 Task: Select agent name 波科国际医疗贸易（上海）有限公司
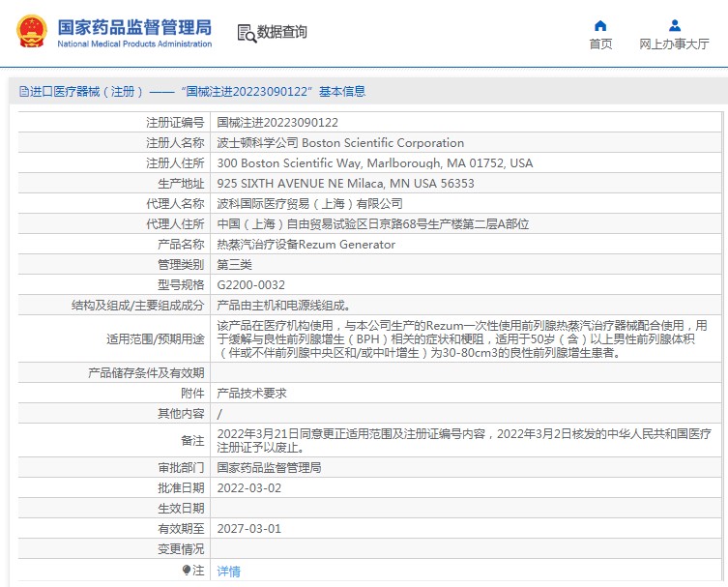click(x=309, y=203)
